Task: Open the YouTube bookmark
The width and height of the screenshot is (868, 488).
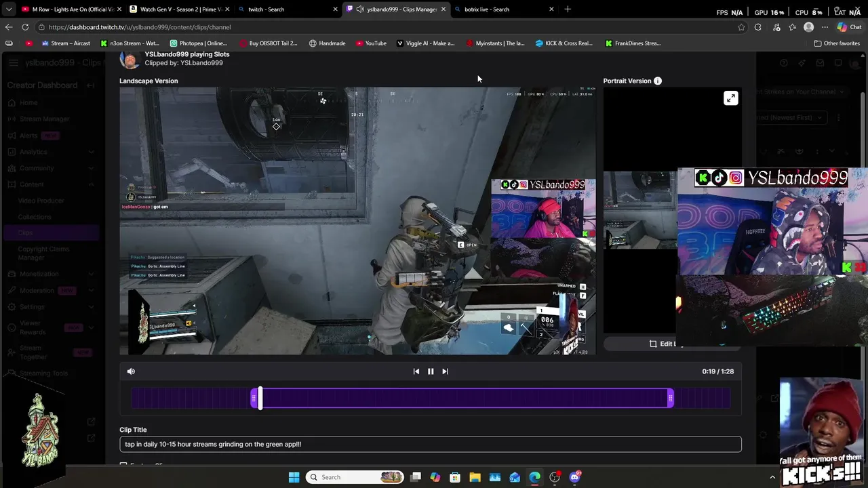Action: tap(371, 43)
